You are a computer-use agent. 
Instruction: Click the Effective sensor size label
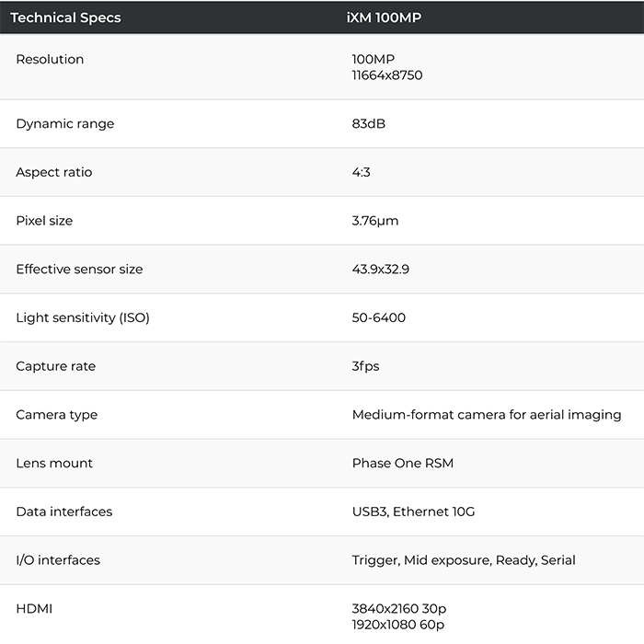click(x=79, y=269)
